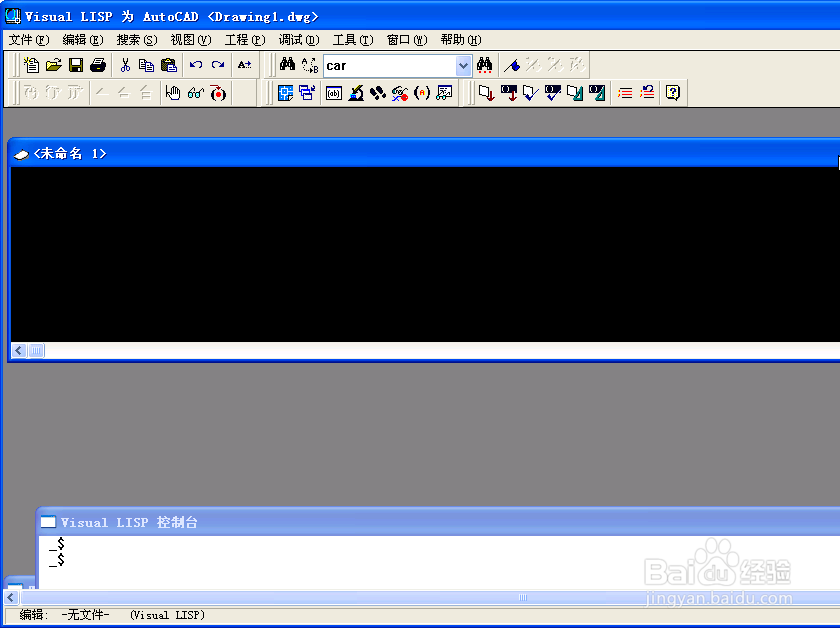
Task: Open the Watch Window icon
Action: 444,93
